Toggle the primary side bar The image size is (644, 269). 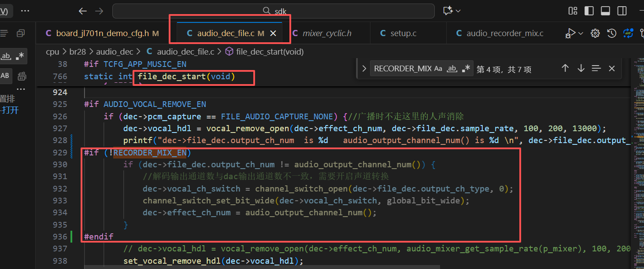[x=589, y=11]
